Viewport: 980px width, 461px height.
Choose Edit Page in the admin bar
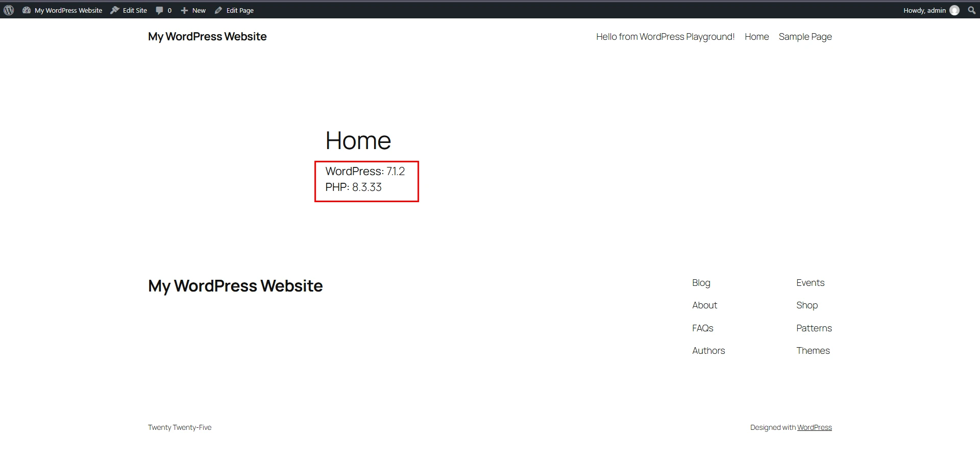coord(240,10)
